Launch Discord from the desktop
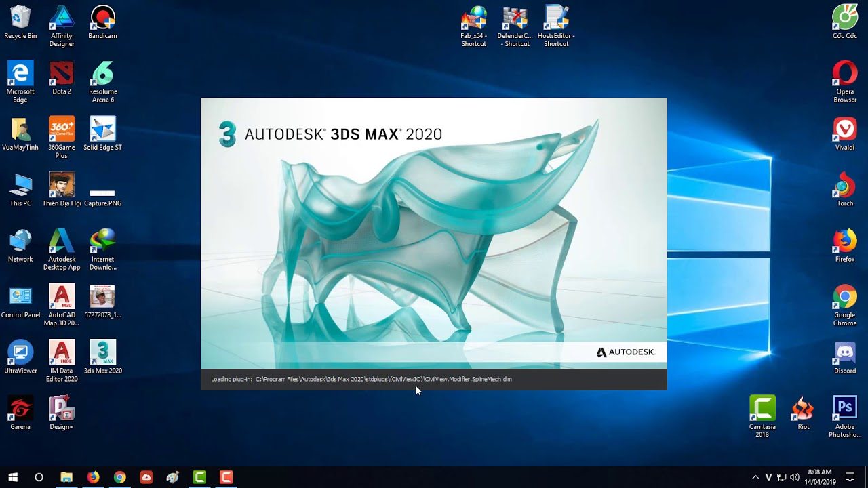 (x=845, y=357)
